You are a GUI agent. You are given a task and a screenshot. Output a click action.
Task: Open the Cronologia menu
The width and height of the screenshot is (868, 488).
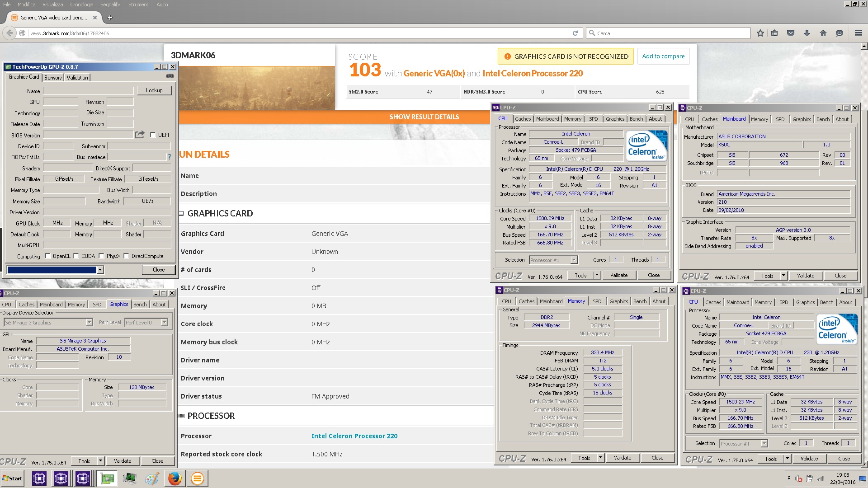[x=82, y=5]
